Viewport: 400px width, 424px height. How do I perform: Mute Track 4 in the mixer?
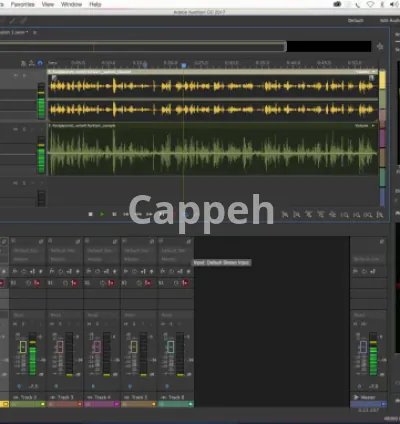(x=89, y=324)
